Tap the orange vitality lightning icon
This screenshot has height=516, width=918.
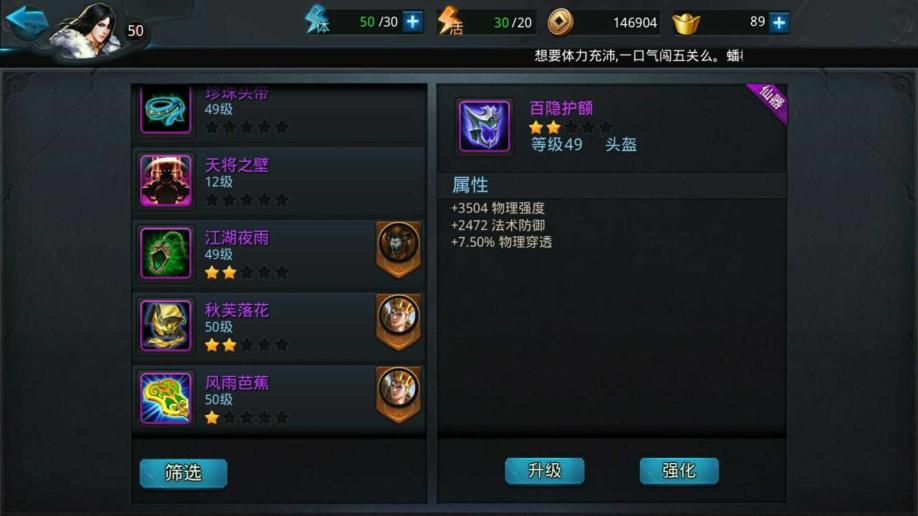450,20
